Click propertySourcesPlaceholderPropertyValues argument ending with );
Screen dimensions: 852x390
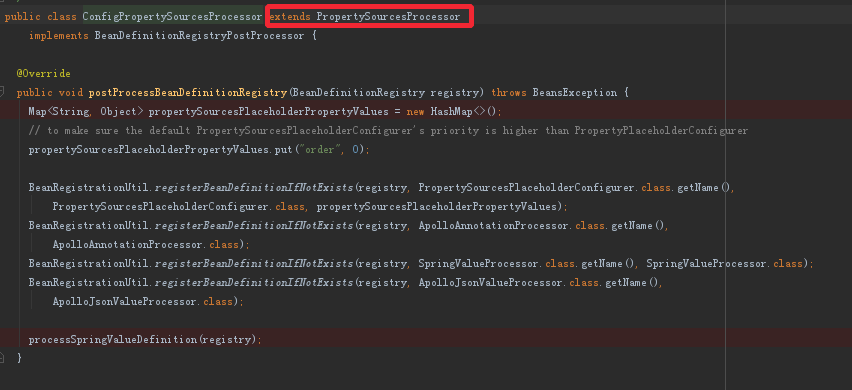click(437, 206)
